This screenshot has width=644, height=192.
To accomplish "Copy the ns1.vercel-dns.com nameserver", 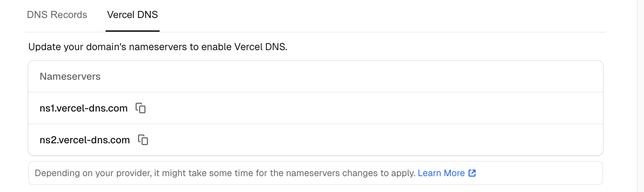I will 141,108.
